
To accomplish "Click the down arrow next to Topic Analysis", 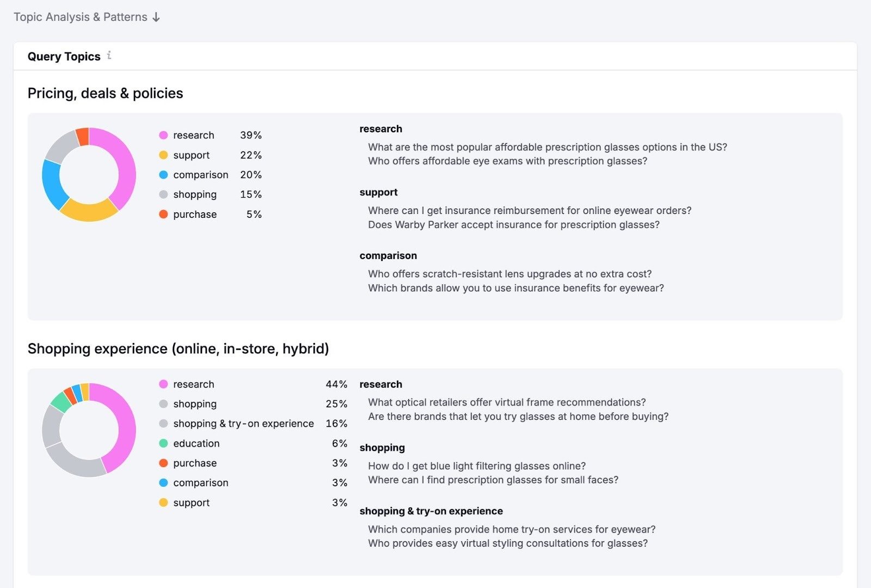I will pyautogui.click(x=157, y=17).
